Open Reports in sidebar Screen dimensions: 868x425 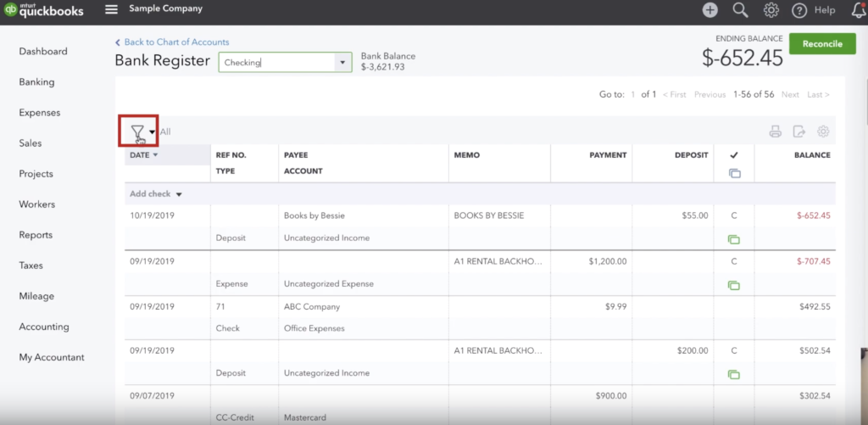coord(36,235)
